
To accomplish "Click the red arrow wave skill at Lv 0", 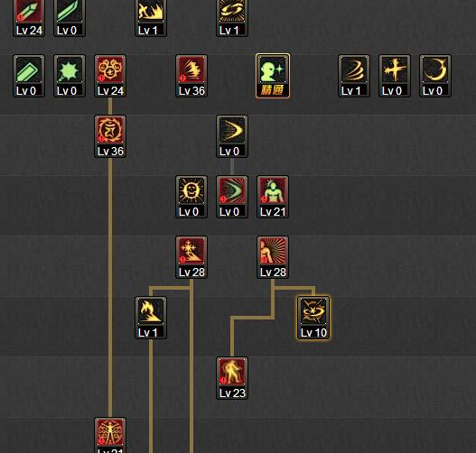I will (232, 197).
